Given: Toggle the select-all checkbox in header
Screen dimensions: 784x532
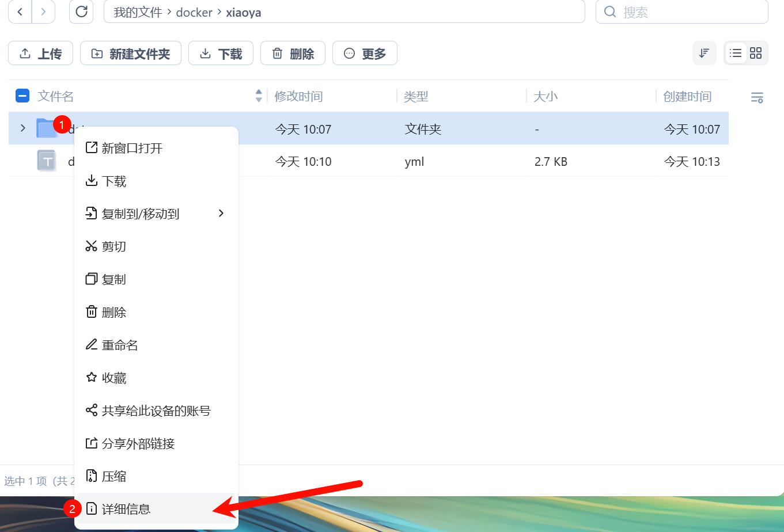Looking at the screenshot, I should [22, 96].
